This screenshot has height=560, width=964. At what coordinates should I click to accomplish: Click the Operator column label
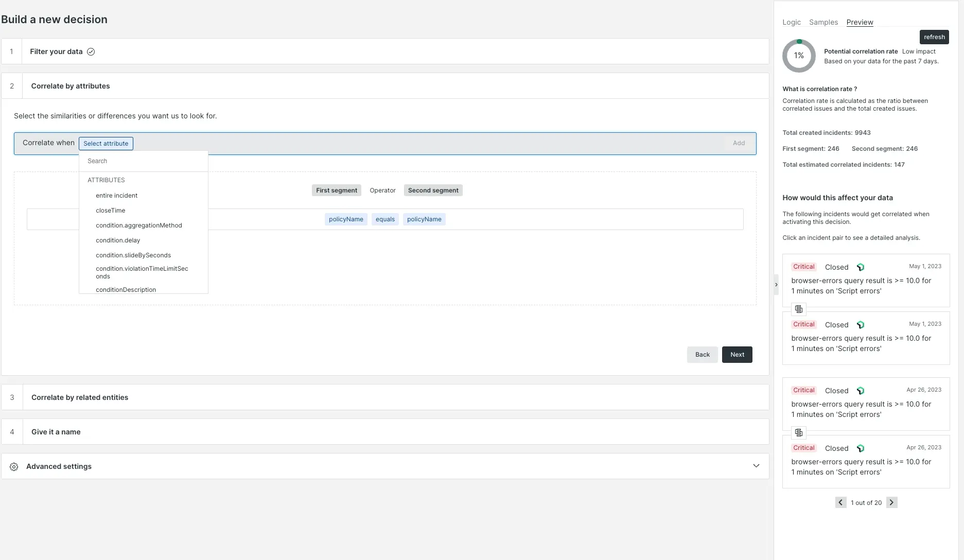382,190
